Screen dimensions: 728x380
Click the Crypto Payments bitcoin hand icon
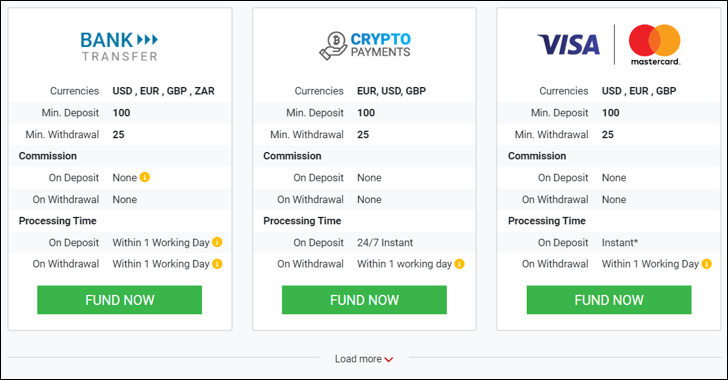pos(333,46)
